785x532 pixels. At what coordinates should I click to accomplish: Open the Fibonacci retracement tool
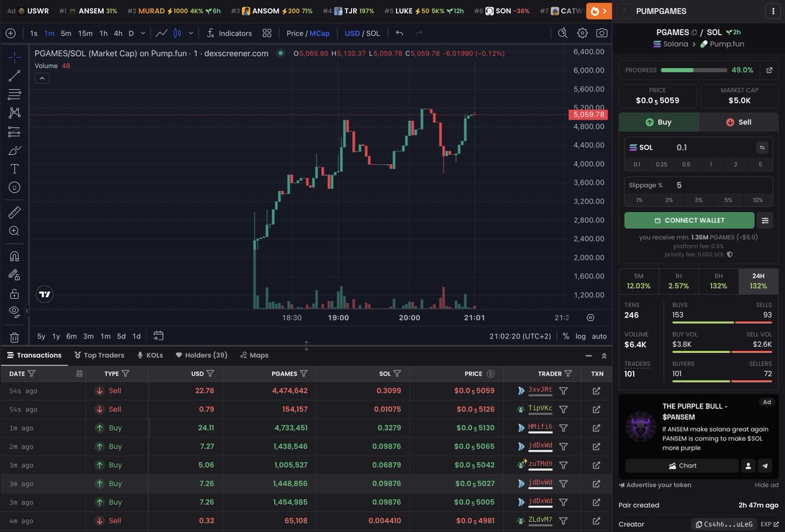click(14, 94)
